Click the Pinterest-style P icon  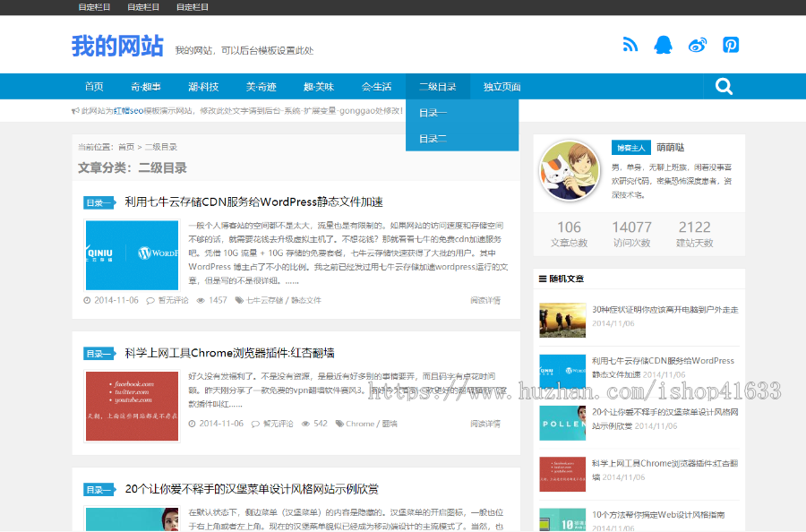[x=731, y=45]
